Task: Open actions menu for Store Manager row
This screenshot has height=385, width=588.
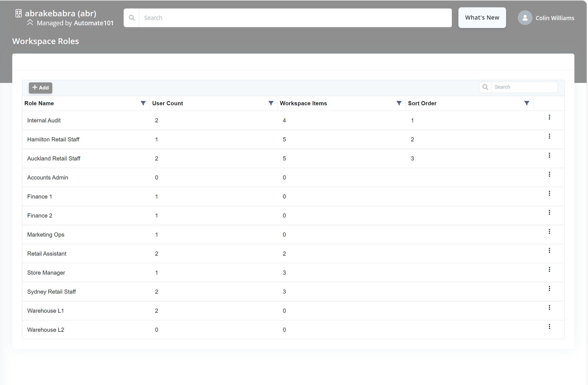Action: coord(549,269)
